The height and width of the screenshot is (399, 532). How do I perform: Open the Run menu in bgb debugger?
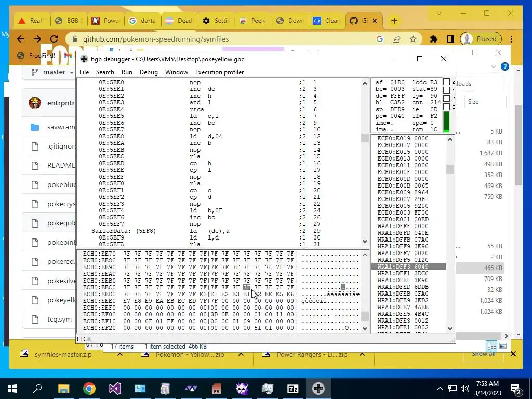pos(127,72)
